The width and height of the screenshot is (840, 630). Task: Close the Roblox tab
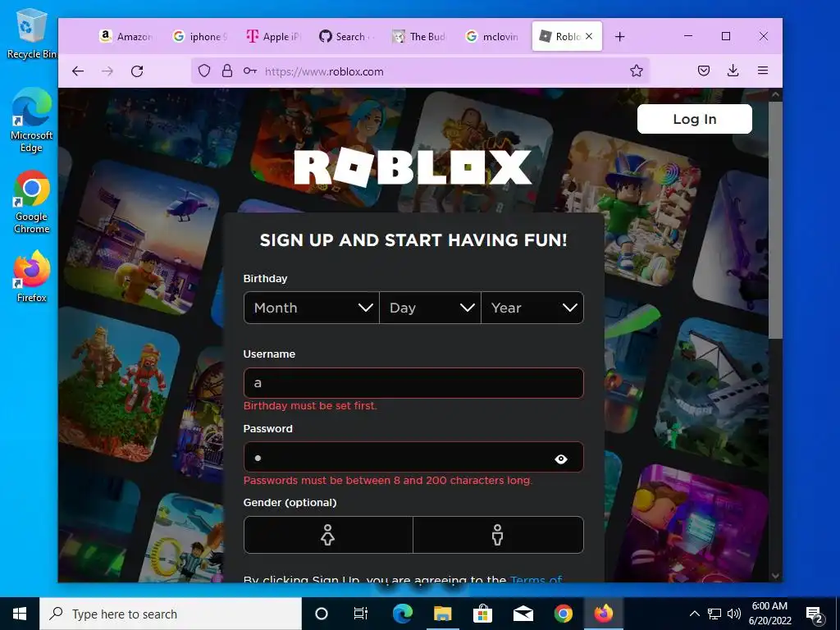[x=589, y=36]
